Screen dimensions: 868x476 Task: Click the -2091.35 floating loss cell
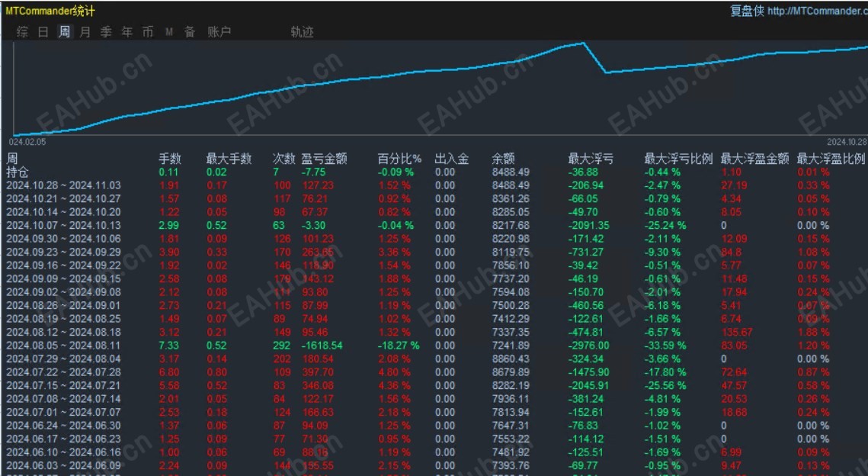pos(588,226)
